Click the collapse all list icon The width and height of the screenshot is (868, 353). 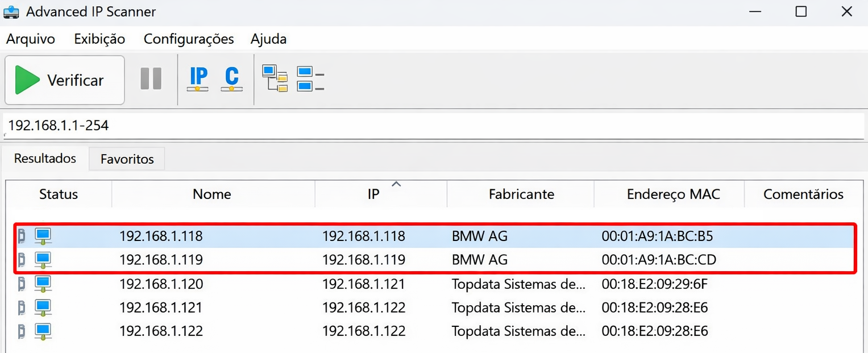(x=310, y=79)
